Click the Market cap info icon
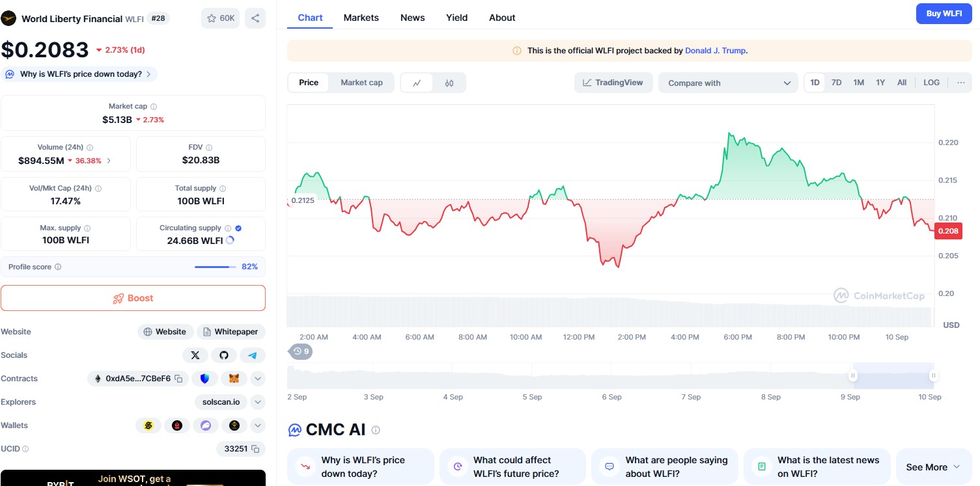 point(154,106)
